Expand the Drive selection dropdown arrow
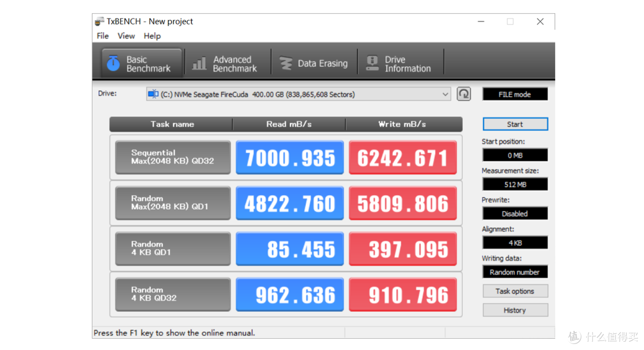The height and width of the screenshot is (350, 644). 445,94
